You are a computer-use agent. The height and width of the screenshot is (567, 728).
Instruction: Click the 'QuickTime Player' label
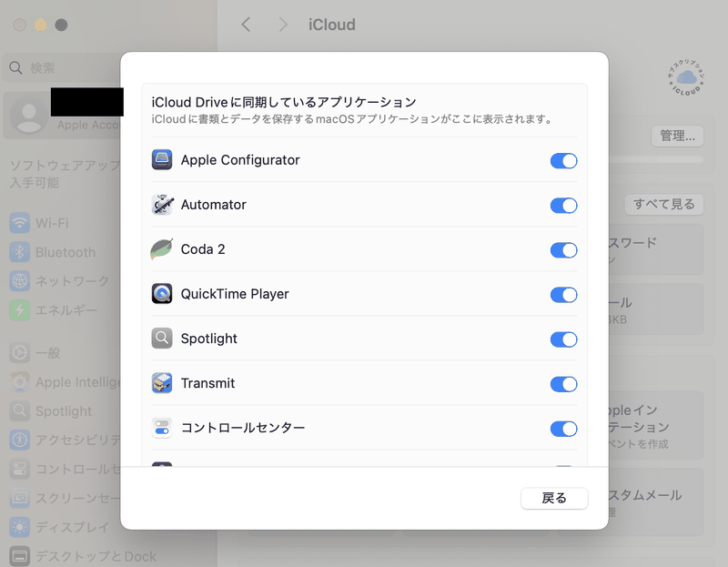click(x=235, y=293)
